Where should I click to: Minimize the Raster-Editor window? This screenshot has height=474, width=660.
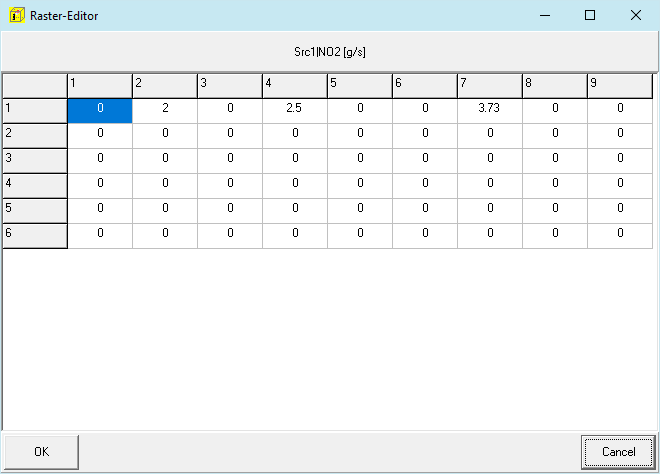tap(545, 15)
